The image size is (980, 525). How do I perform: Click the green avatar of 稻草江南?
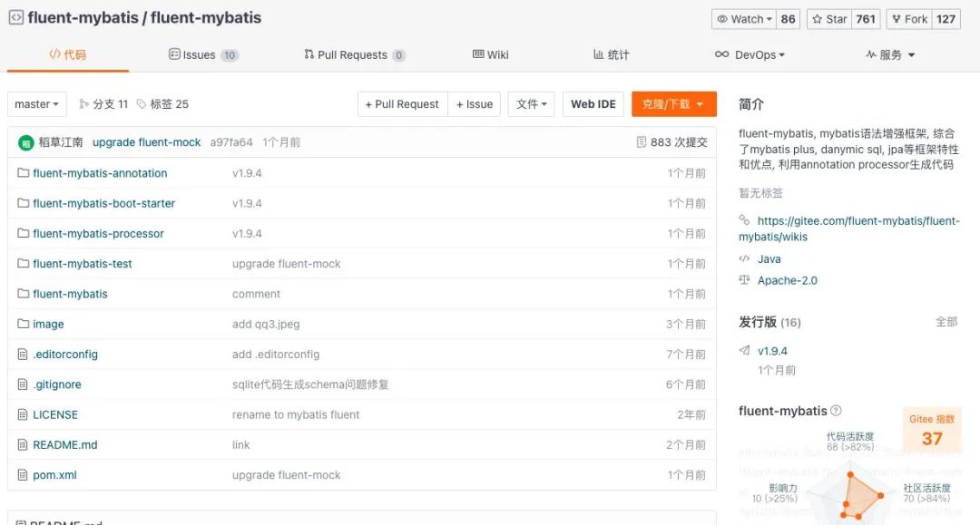25,143
